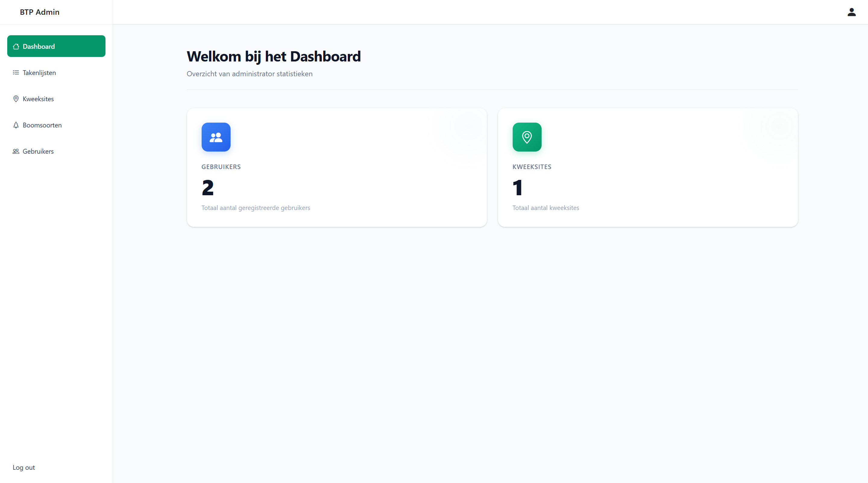Open the Dashboard menu item
Screen dimensions: 868x483
coord(56,46)
